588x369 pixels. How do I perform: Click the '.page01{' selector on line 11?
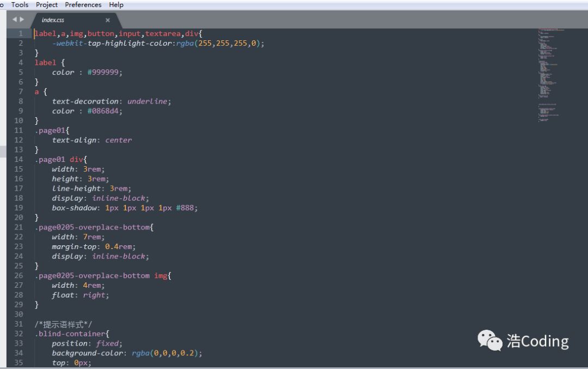[x=52, y=130]
